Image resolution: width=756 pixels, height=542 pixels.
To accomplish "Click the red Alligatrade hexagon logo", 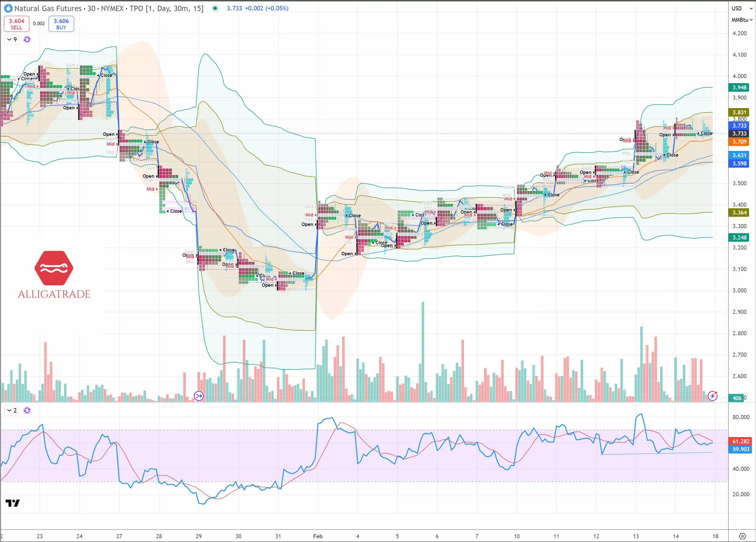I will coord(54,268).
